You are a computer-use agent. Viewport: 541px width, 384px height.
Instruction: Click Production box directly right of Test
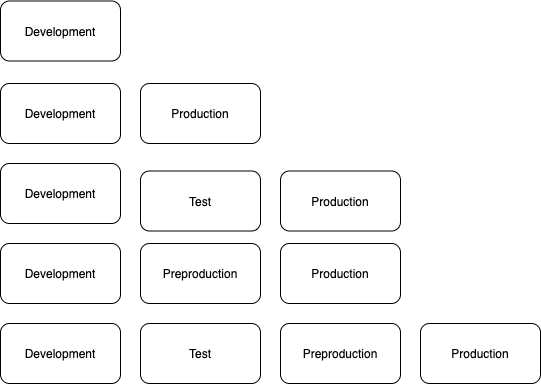[x=341, y=201]
